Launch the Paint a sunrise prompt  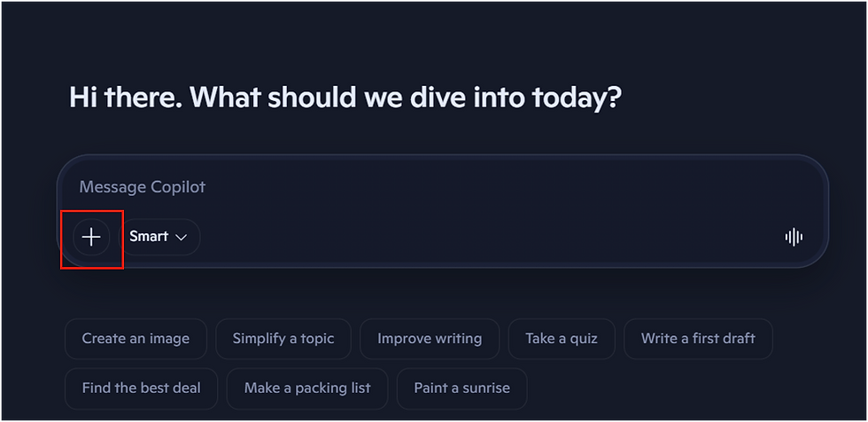tap(461, 388)
